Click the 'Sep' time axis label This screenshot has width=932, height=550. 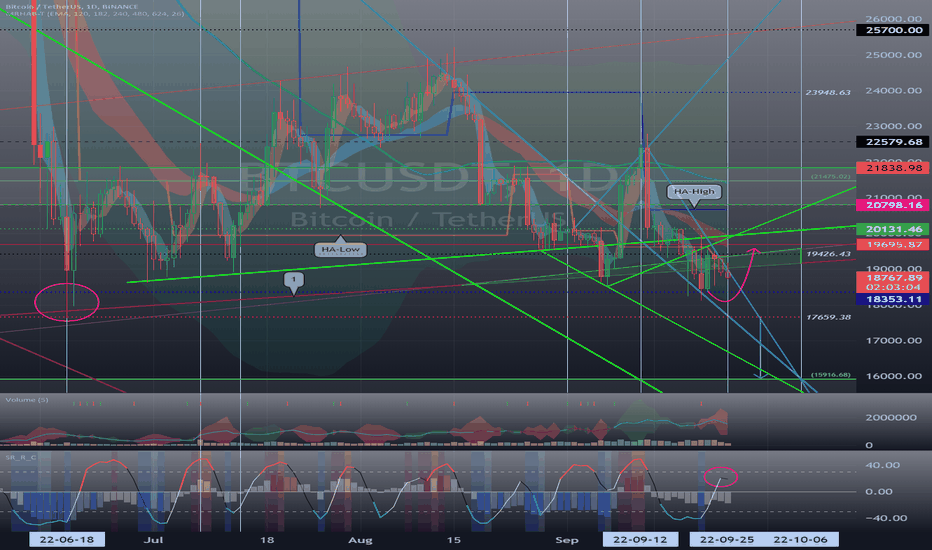click(566, 540)
